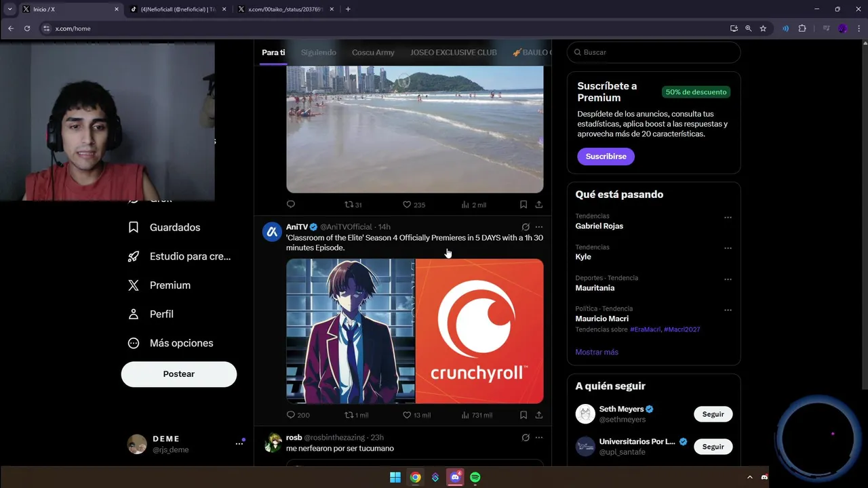Click the Postear button
The width and height of the screenshot is (868, 488).
pyautogui.click(x=179, y=374)
